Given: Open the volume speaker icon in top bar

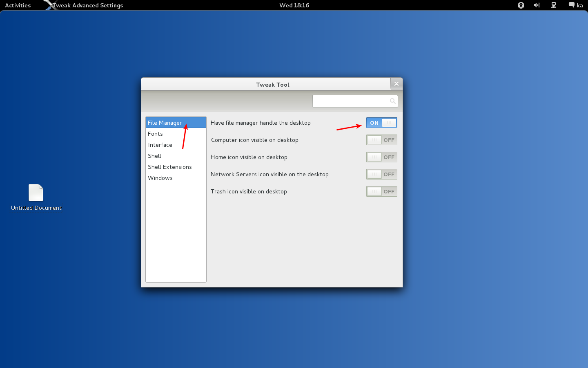Looking at the screenshot, I should coord(537,5).
